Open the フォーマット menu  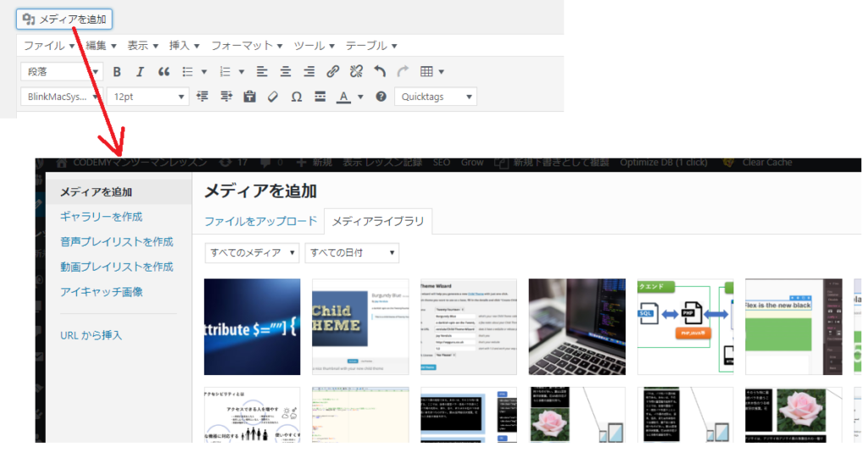(x=248, y=46)
